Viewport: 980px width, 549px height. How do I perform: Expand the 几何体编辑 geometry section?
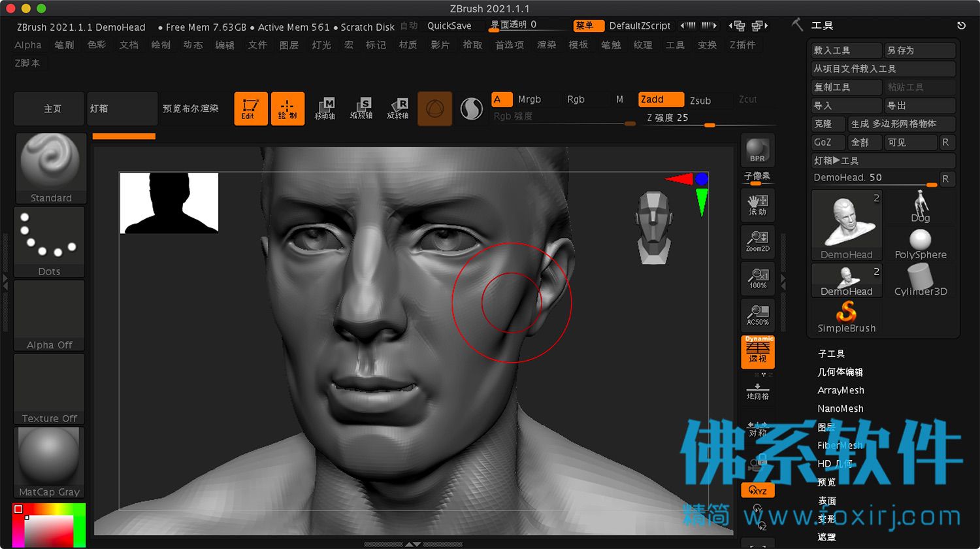click(x=840, y=372)
